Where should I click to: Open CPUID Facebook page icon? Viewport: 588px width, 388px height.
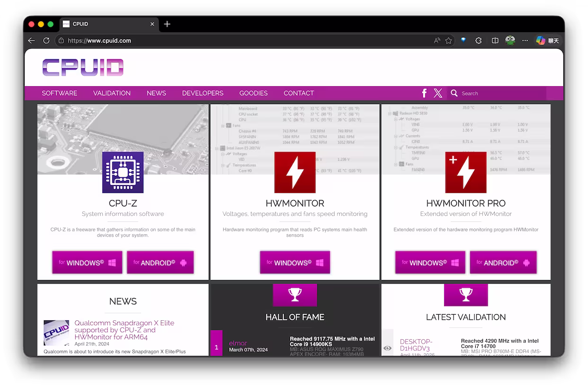click(x=424, y=93)
